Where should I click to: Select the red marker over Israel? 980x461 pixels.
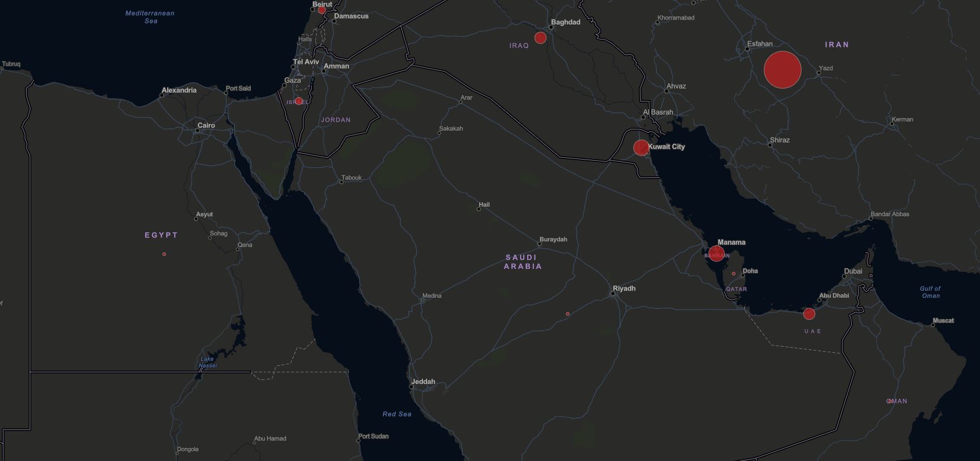coord(299,101)
